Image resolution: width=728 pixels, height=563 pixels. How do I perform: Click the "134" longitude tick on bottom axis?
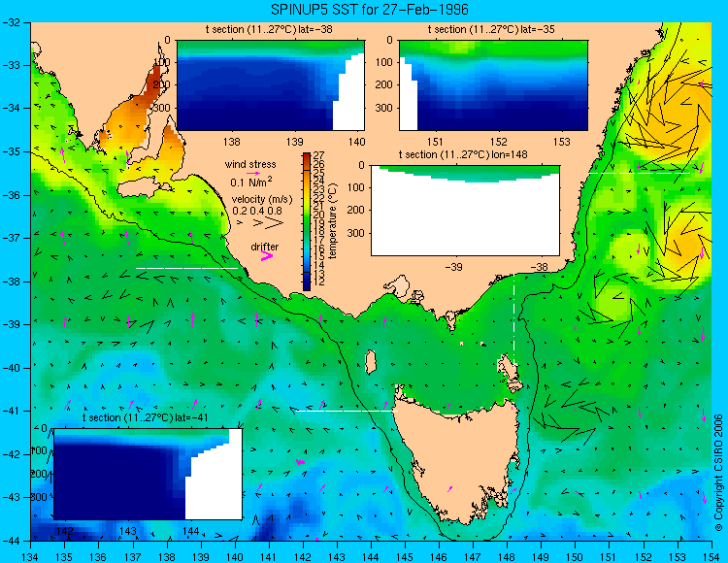pos(31,557)
